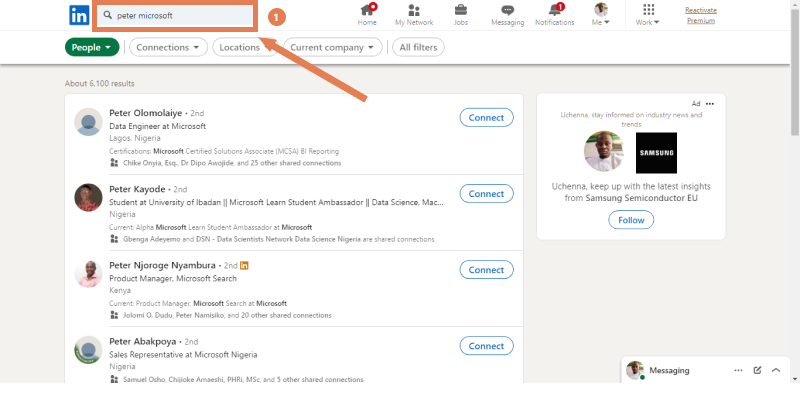This screenshot has width=800, height=401.
Task: Click 'Data Engineer at Microsoft' headline
Action: [158, 126]
